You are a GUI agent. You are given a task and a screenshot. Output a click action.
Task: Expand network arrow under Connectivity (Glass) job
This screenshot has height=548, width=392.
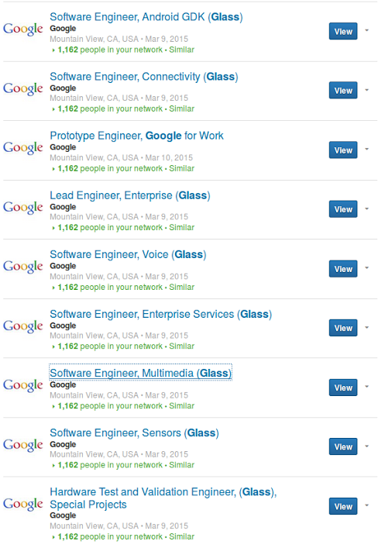tap(53, 109)
